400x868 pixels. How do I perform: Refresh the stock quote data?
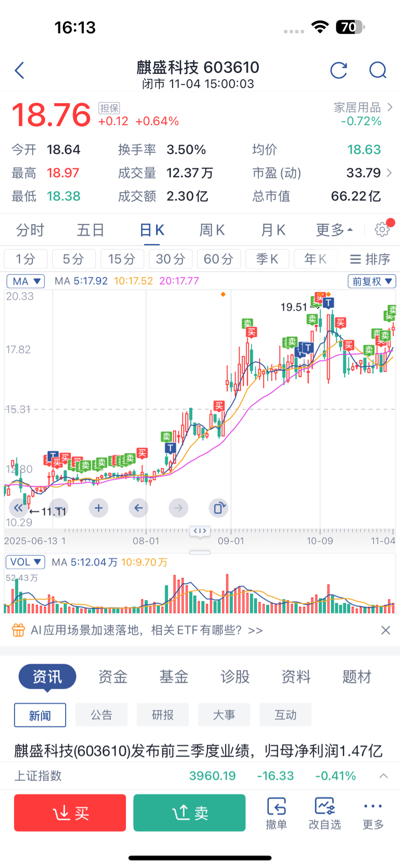point(339,70)
